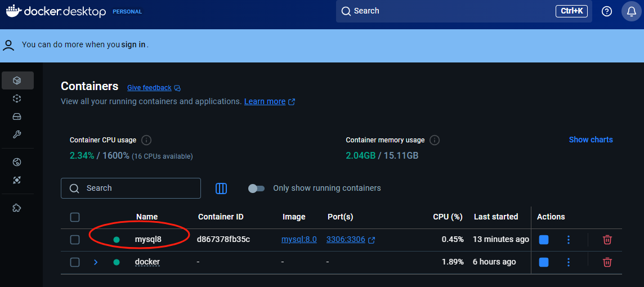Toggle Only show running containers
Image resolution: width=644 pixels, height=287 pixels.
pyautogui.click(x=256, y=189)
